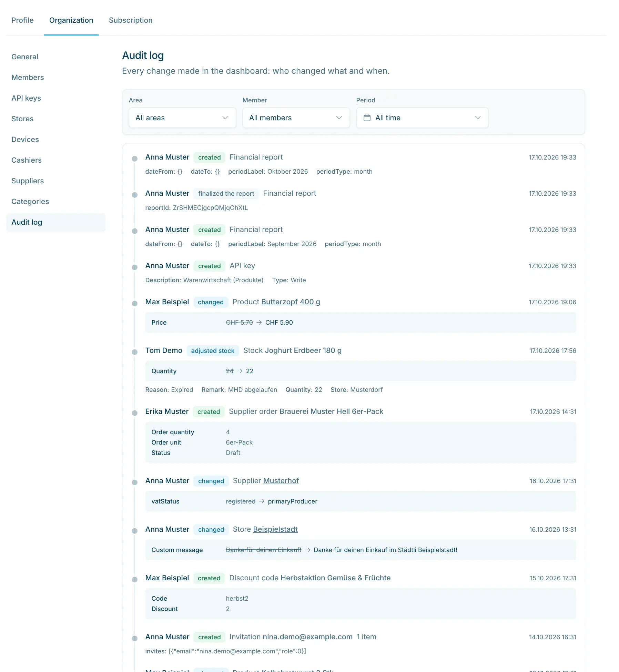Viewport: 619px width, 672px height.
Task: Click 'primaryProducer' vatStatus value
Action: click(293, 501)
